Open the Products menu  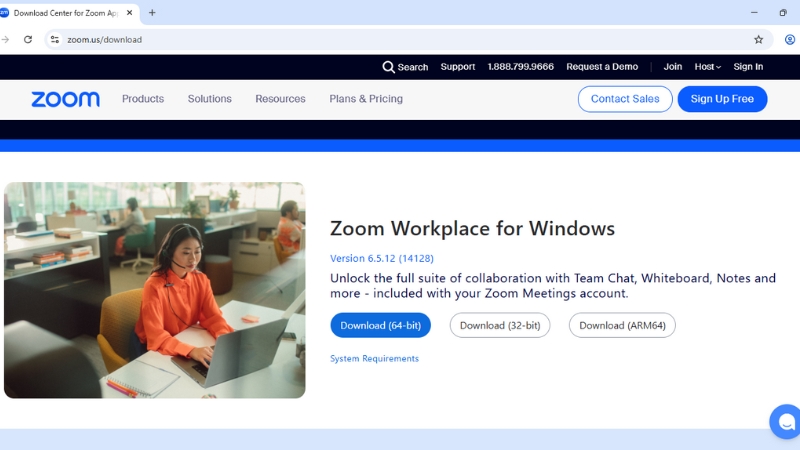(x=143, y=99)
